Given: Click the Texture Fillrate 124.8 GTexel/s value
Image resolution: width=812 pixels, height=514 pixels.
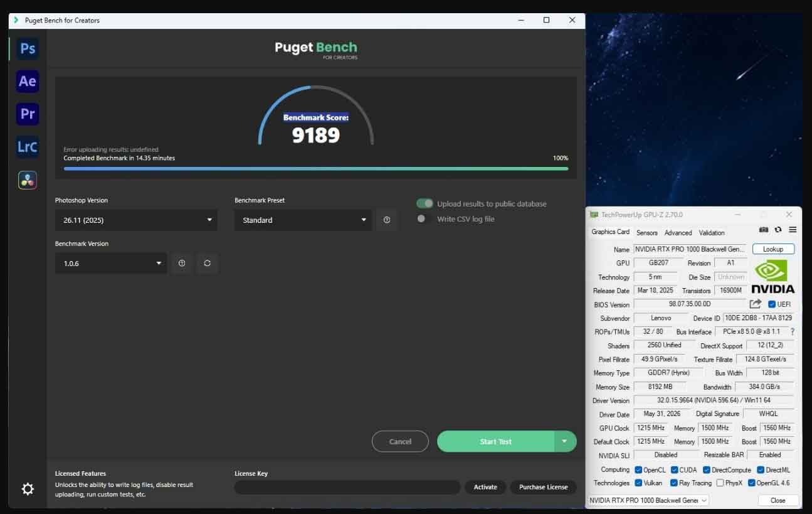Looking at the screenshot, I should click(x=766, y=359).
